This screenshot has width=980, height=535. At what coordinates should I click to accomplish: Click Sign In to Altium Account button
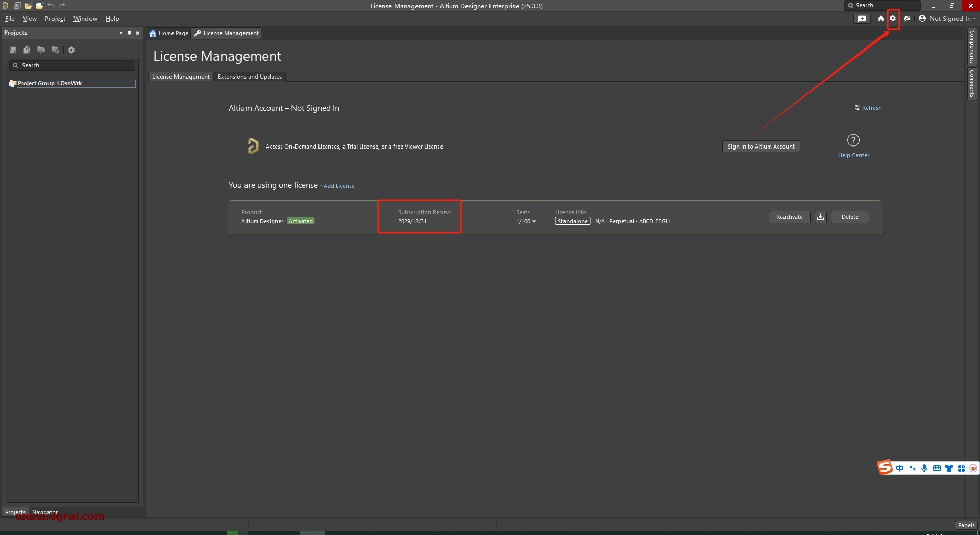point(761,147)
